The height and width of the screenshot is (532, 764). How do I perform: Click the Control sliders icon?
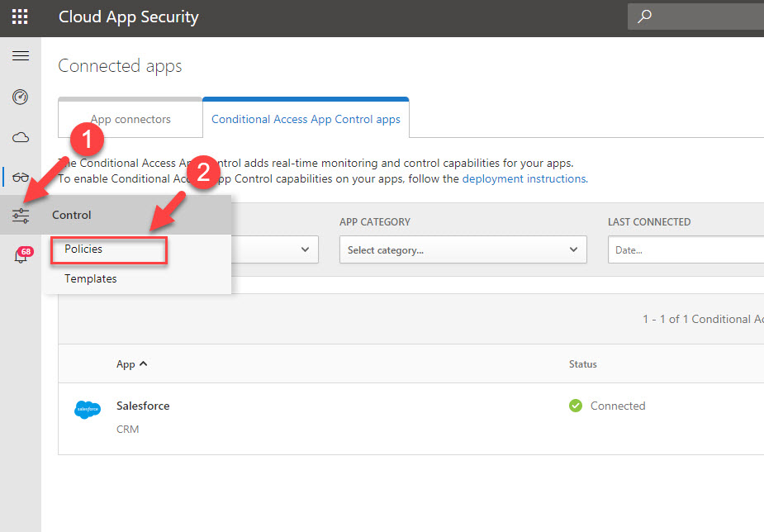click(x=21, y=216)
